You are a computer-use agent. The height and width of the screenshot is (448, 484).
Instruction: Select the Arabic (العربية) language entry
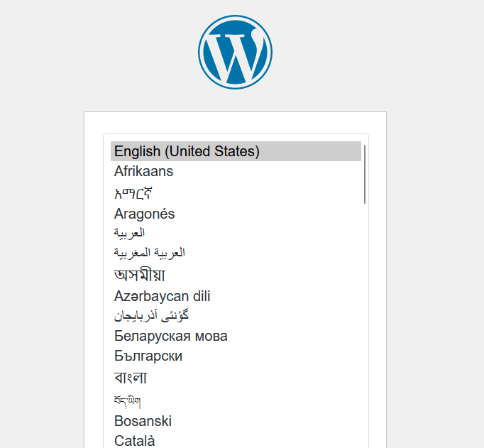click(x=129, y=233)
